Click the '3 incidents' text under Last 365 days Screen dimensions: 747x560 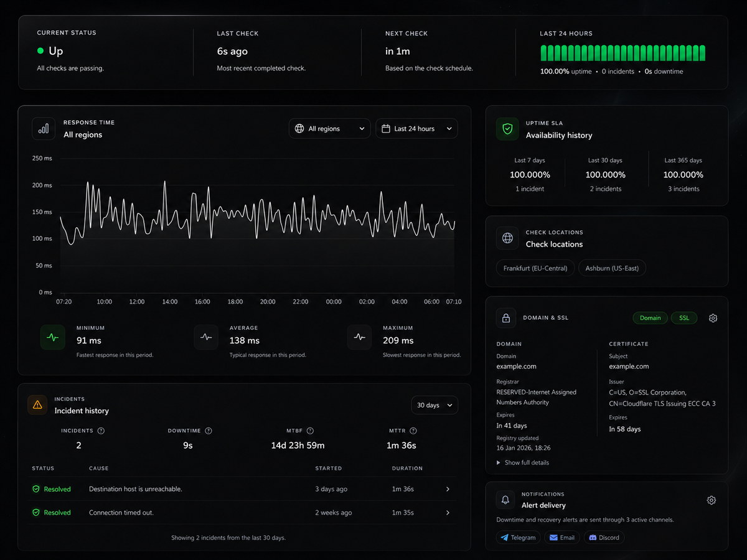click(x=684, y=189)
